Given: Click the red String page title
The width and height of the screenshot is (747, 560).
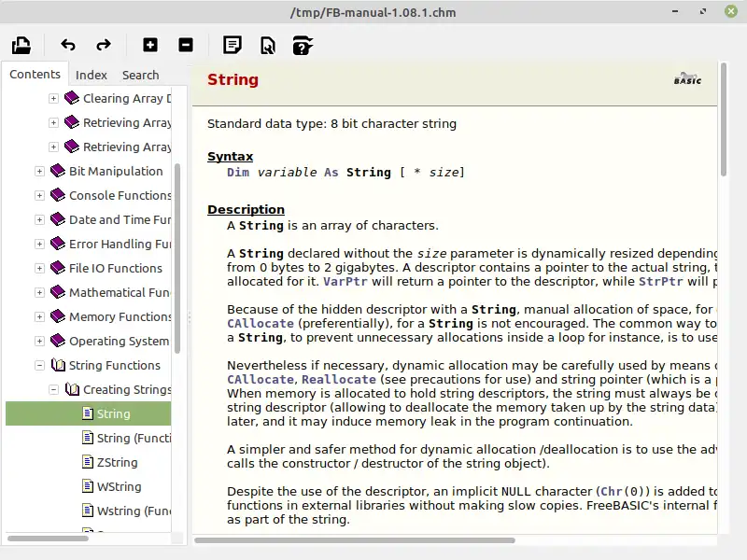Looking at the screenshot, I should [x=233, y=79].
